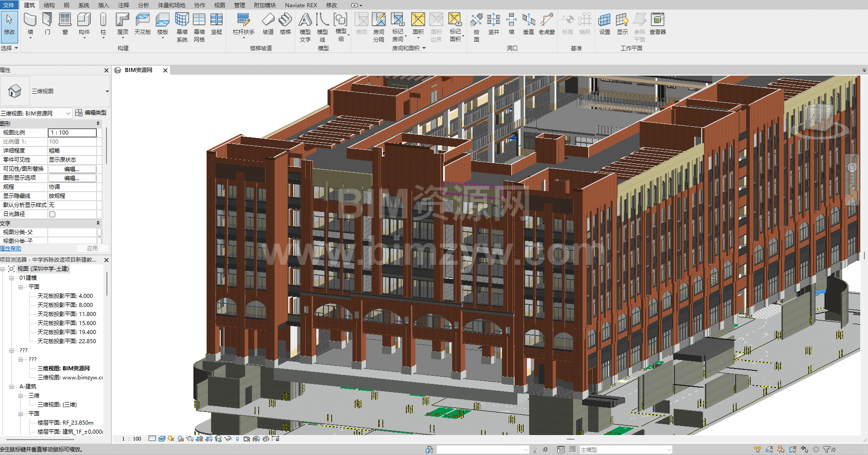
Task: Select the Dormer (老虎窗) opening tool
Action: pyautogui.click(x=547, y=24)
